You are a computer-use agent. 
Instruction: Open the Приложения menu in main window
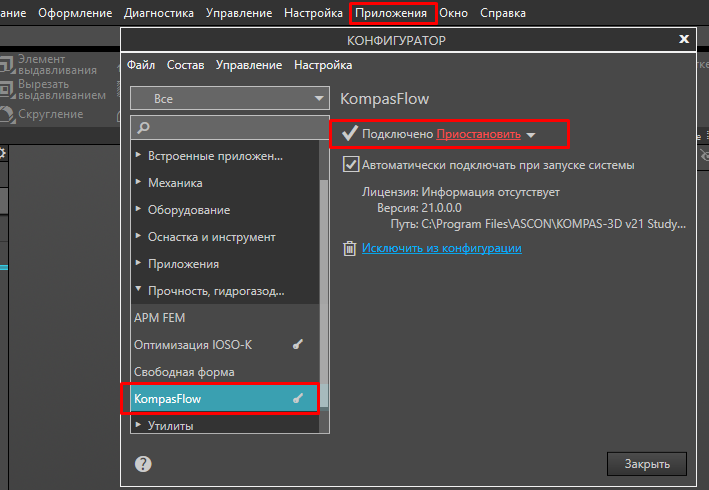coord(391,13)
